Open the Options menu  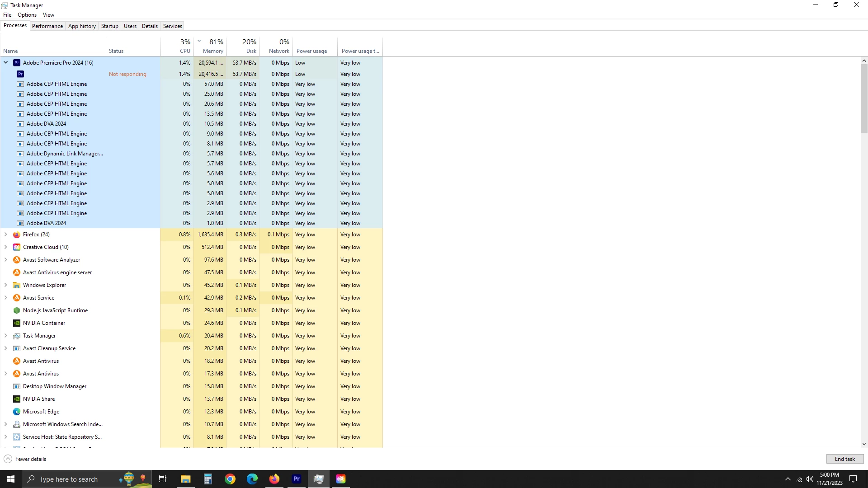click(x=27, y=15)
